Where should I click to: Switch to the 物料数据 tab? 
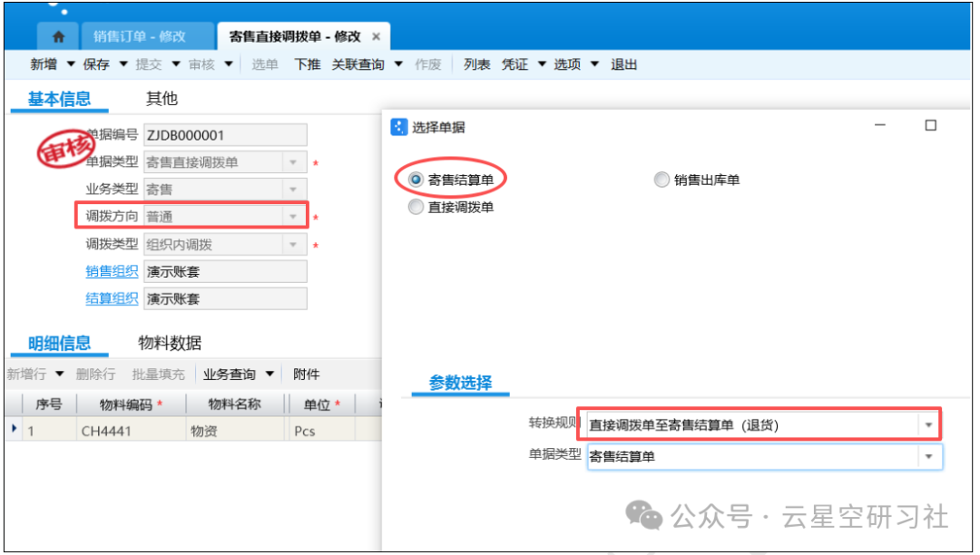point(169,343)
